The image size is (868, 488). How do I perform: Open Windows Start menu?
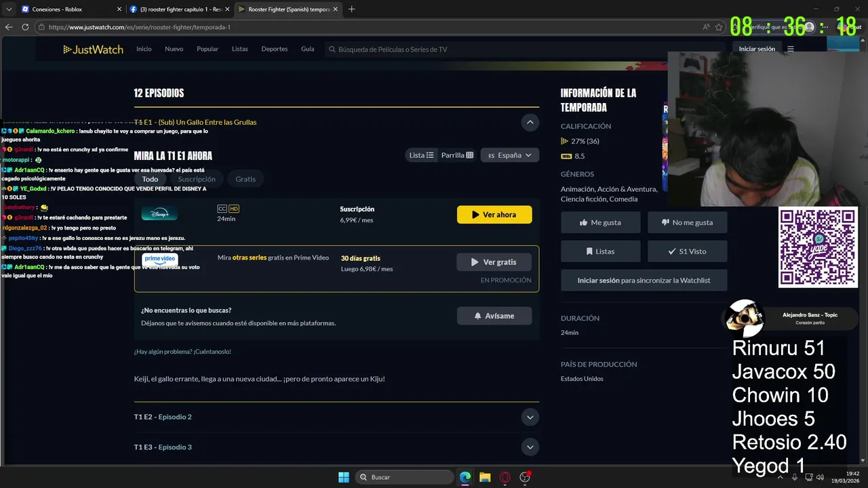pos(344,477)
